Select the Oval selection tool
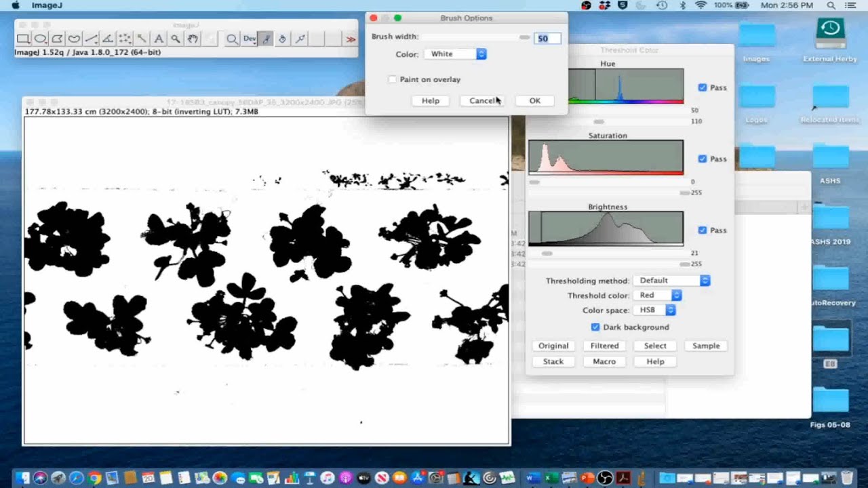868x488 pixels. point(40,39)
